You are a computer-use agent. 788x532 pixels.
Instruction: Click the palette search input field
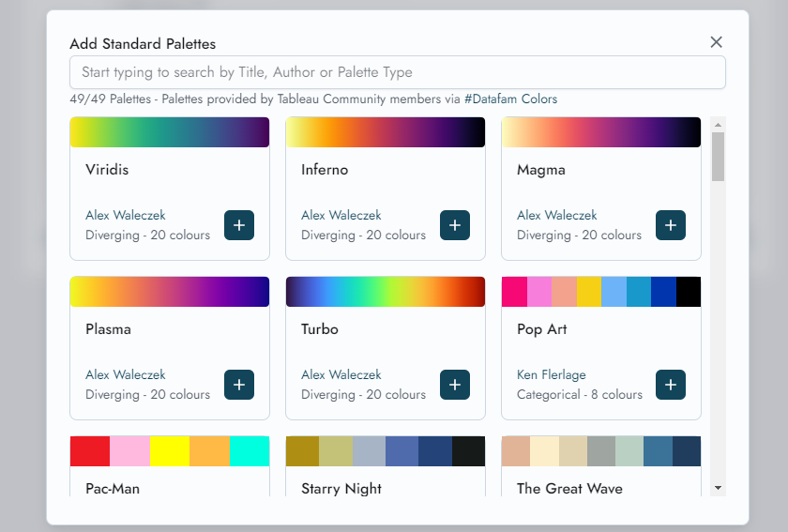click(x=397, y=72)
